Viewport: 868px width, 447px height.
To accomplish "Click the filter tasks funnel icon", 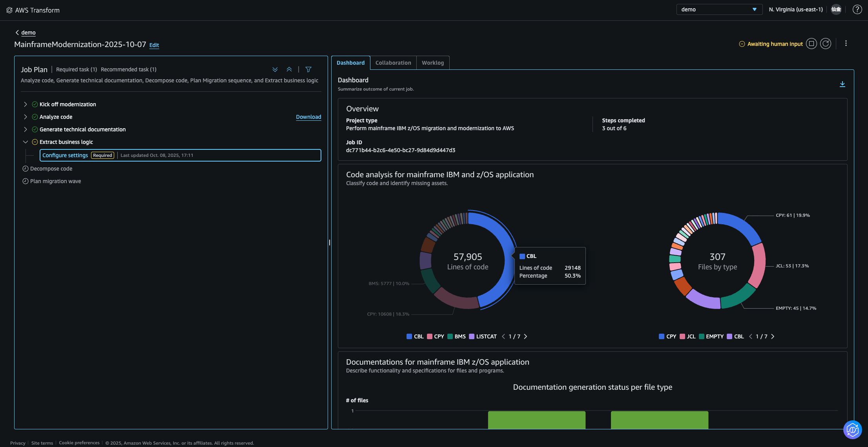I will (308, 69).
